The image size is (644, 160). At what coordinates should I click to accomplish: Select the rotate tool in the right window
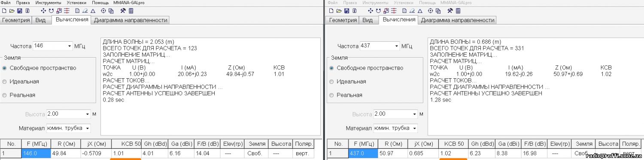pos(378,11)
